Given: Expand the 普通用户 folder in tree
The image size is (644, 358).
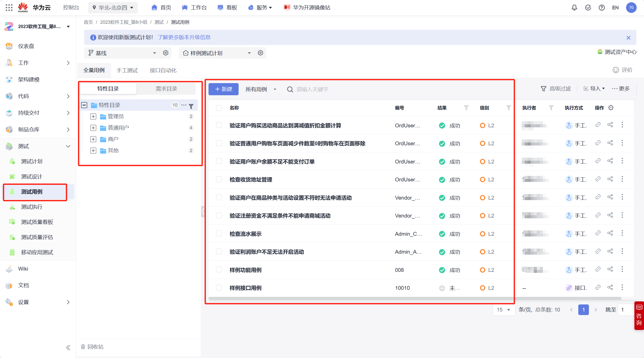Looking at the screenshot, I should (x=93, y=128).
